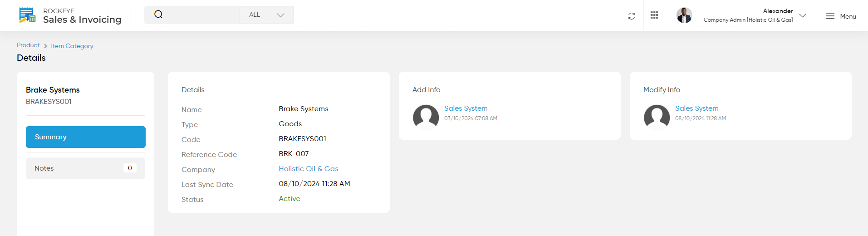Open the hamburger Menu icon
The height and width of the screenshot is (236, 868).
click(x=830, y=16)
